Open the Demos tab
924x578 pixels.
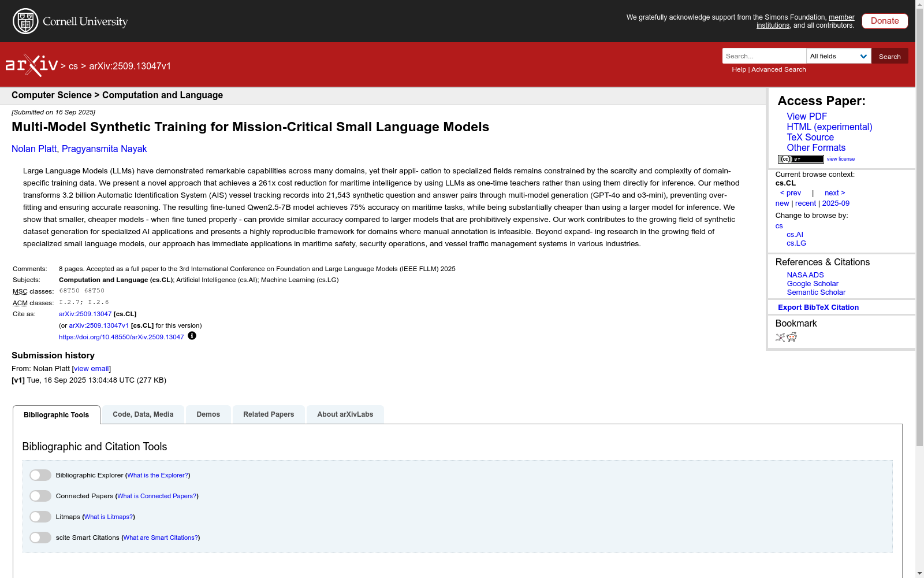(208, 414)
